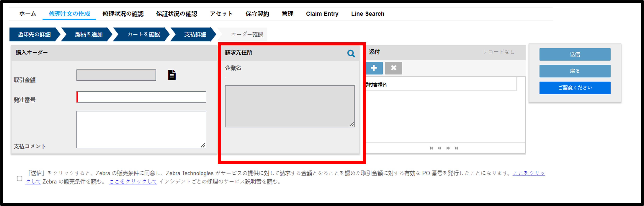Screen dimensions: 644x206
Task: Click the 戻る back button
Action: (575, 71)
